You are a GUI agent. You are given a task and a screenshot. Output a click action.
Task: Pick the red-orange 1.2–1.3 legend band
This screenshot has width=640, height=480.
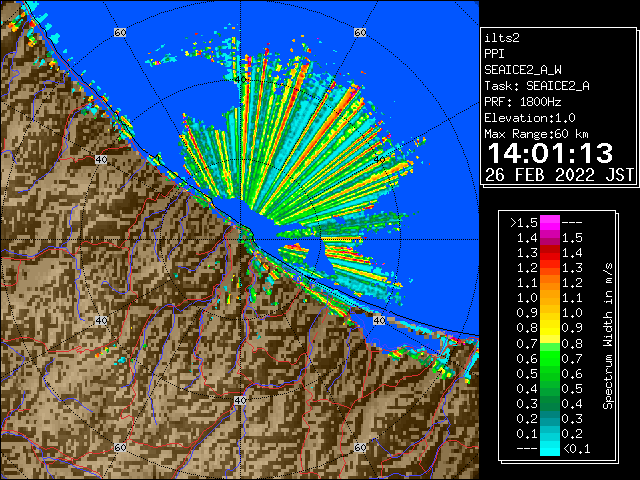(550, 268)
